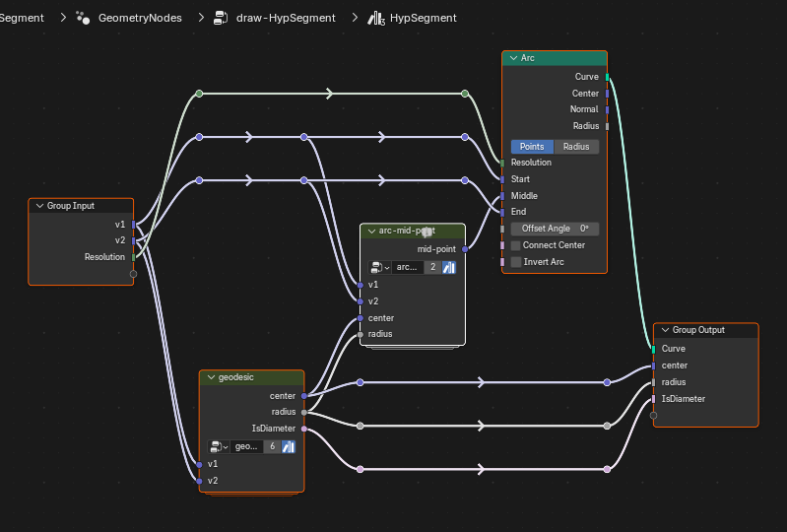787x532 pixels.
Task: Click the Center output socket of Arc node
Action: click(x=608, y=94)
